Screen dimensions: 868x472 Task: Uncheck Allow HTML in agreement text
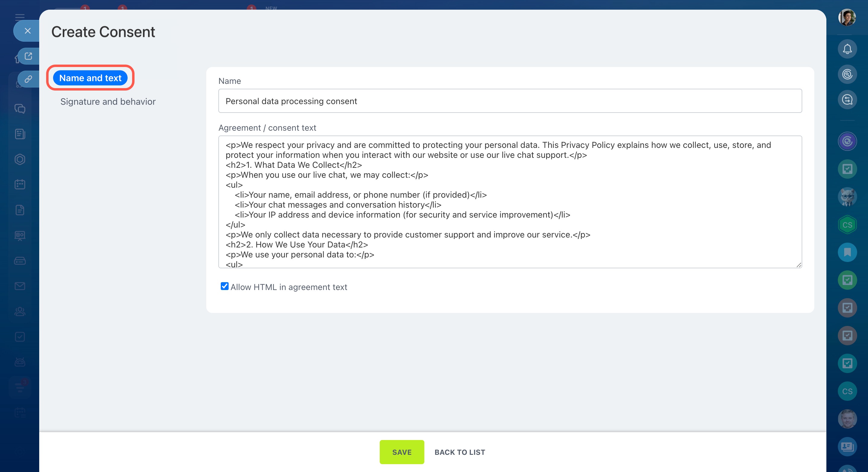tap(224, 286)
